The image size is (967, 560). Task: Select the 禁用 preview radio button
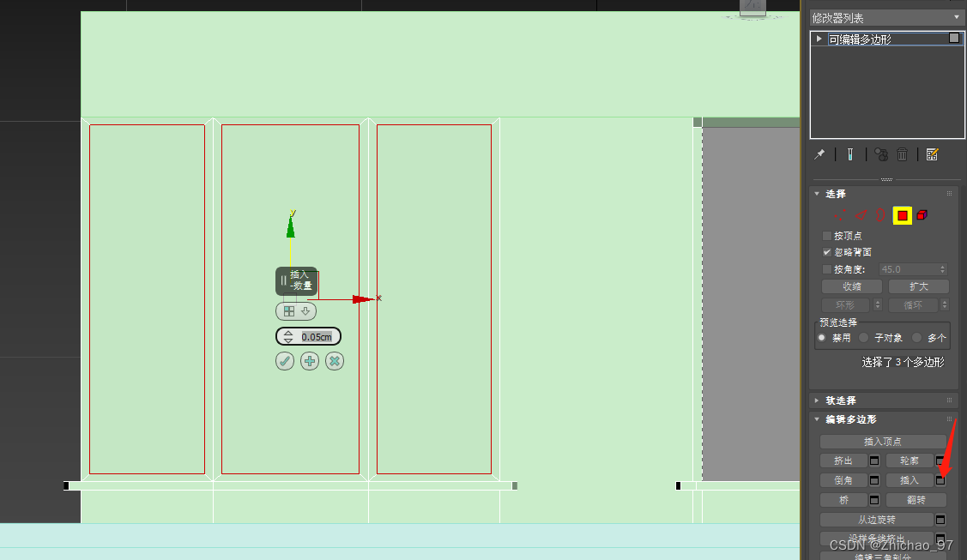[x=822, y=338]
